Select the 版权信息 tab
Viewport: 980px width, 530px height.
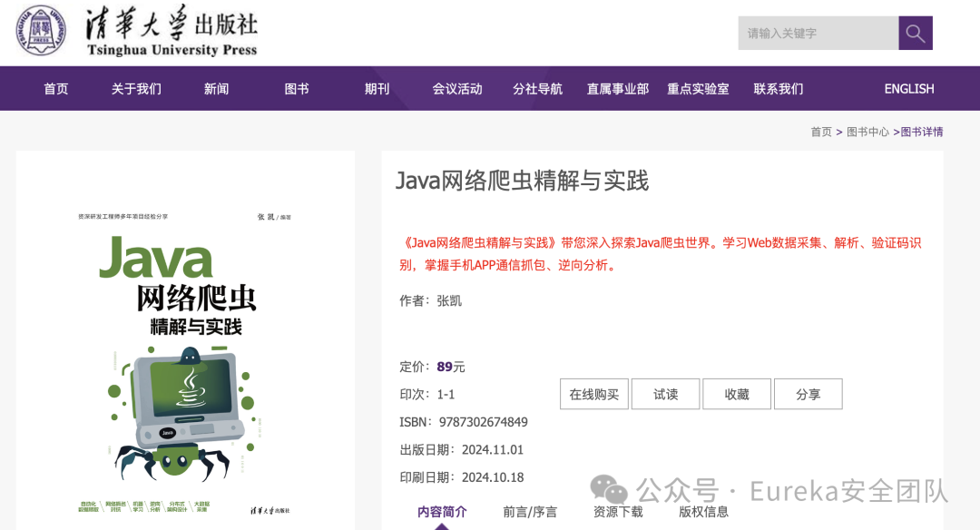coord(704,512)
